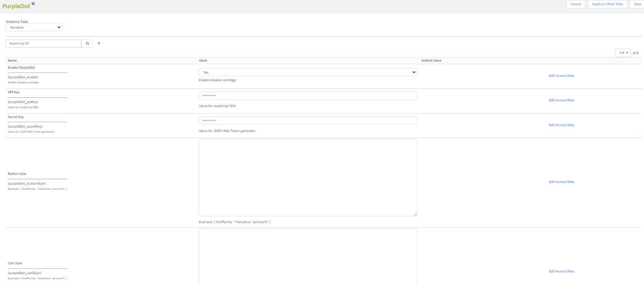Click inside the Cart style textarea

click(x=308, y=257)
